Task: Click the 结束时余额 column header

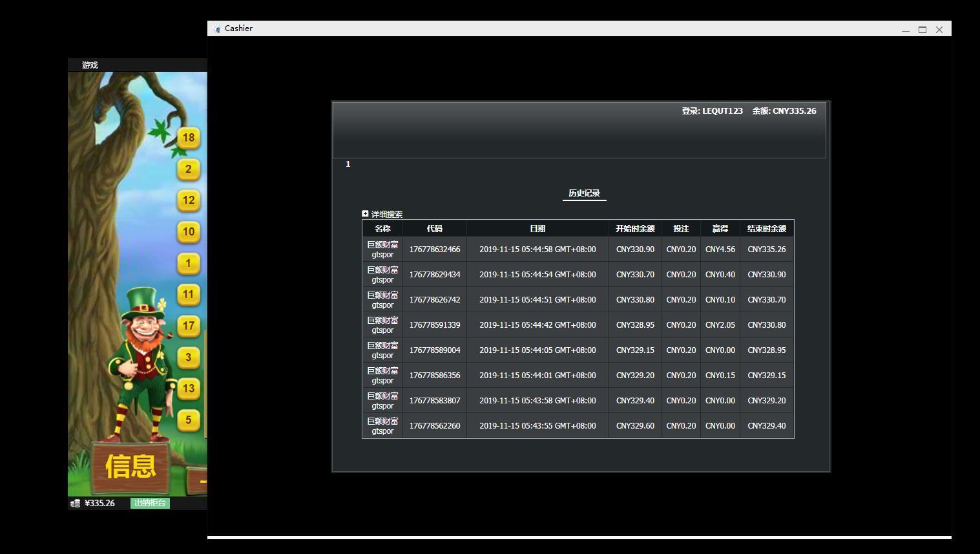Action: 767,229
